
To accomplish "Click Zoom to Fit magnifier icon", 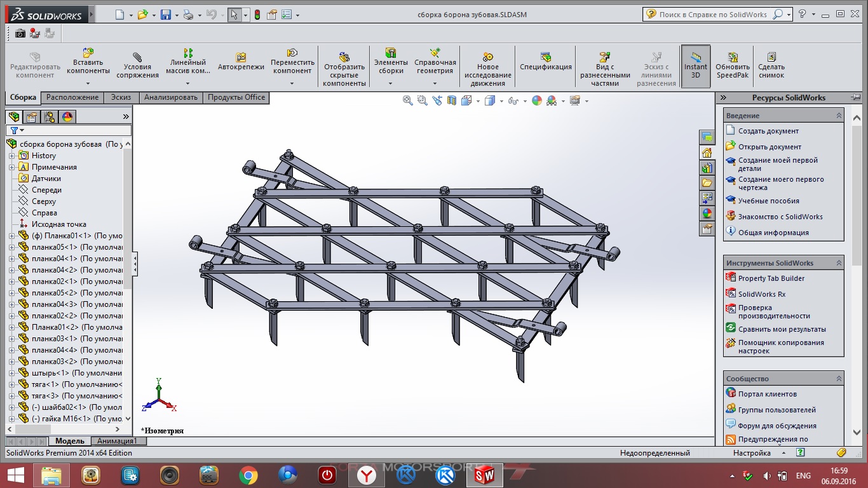I will 408,100.
